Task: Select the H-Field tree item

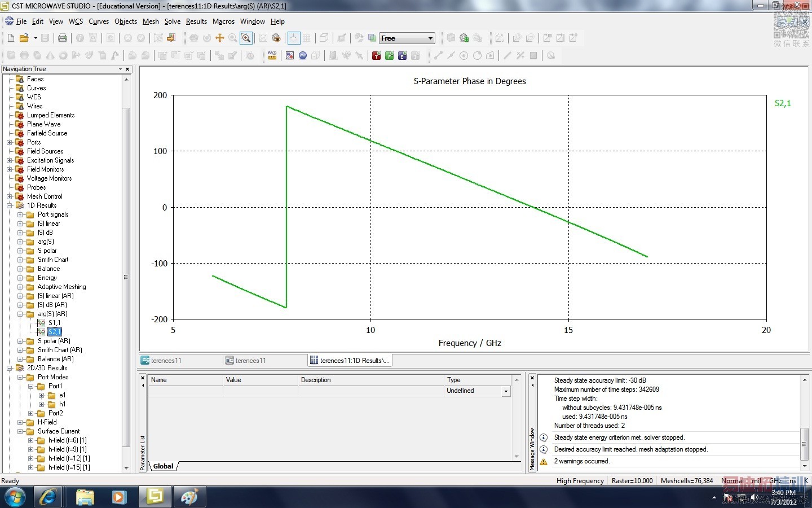Action: pos(47,422)
